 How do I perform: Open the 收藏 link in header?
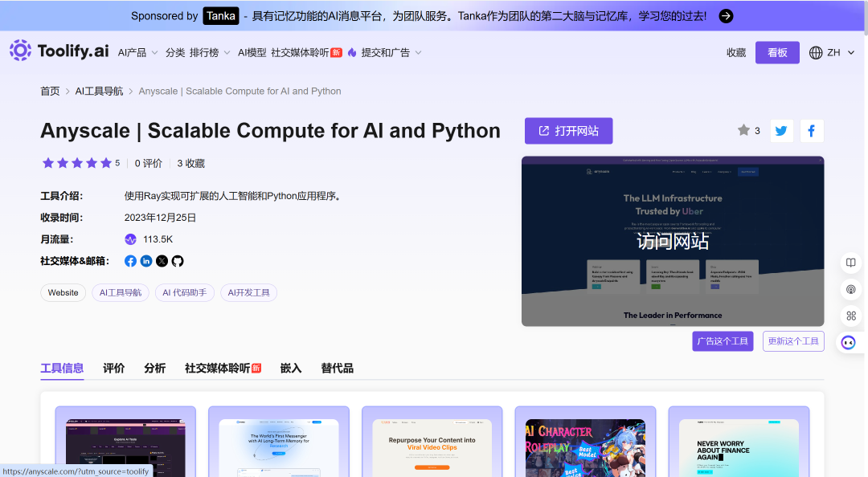coord(736,52)
